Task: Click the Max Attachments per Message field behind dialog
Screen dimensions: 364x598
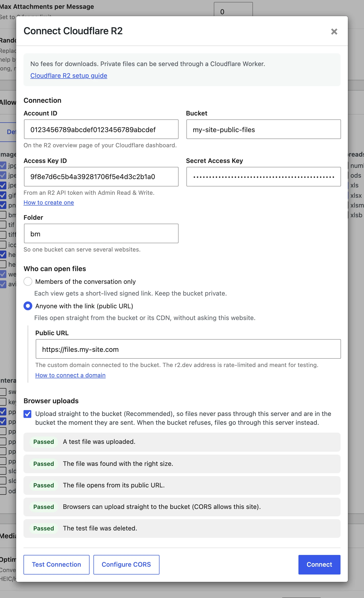Action: (x=233, y=9)
